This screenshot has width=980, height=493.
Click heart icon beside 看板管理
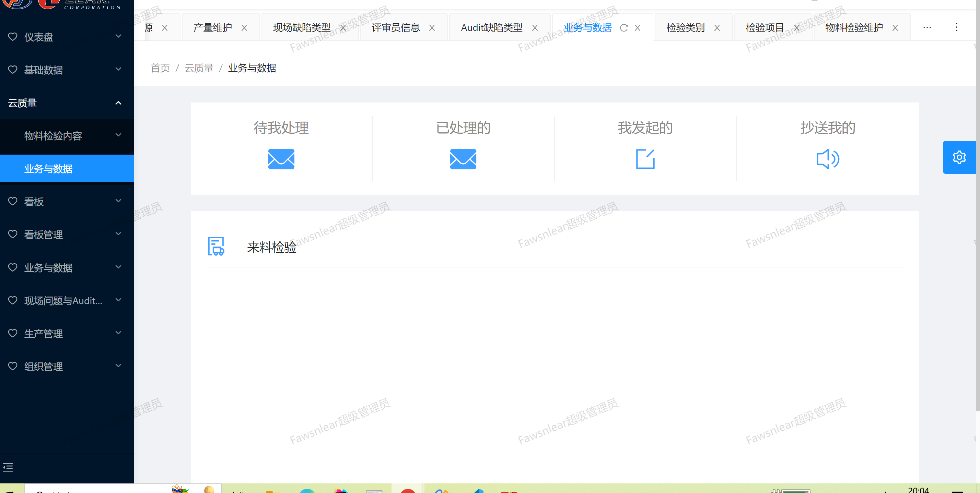[13, 234]
